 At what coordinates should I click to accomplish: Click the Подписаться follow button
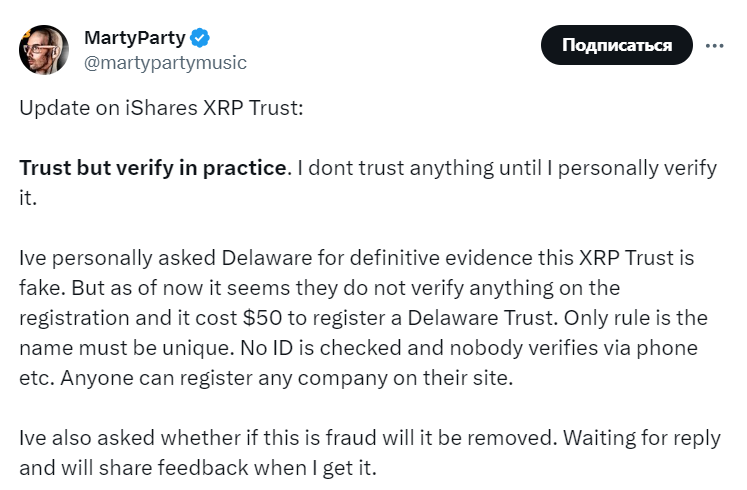pos(616,45)
